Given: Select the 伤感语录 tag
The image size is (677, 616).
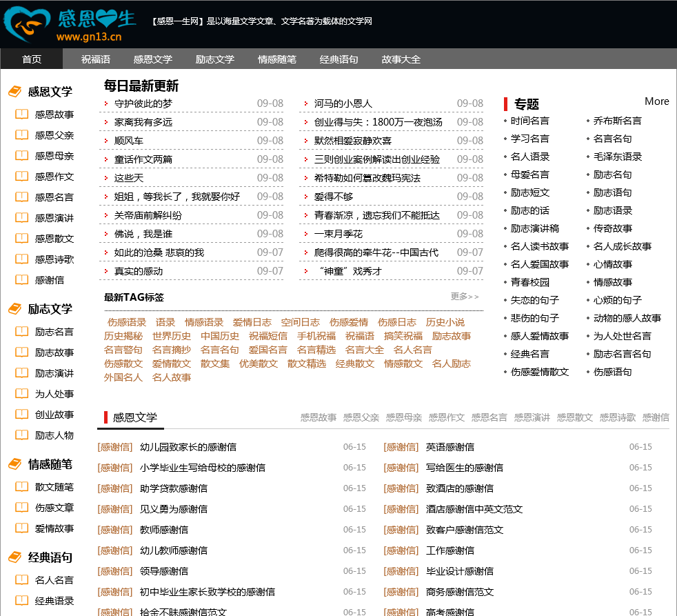Looking at the screenshot, I should 127,322.
